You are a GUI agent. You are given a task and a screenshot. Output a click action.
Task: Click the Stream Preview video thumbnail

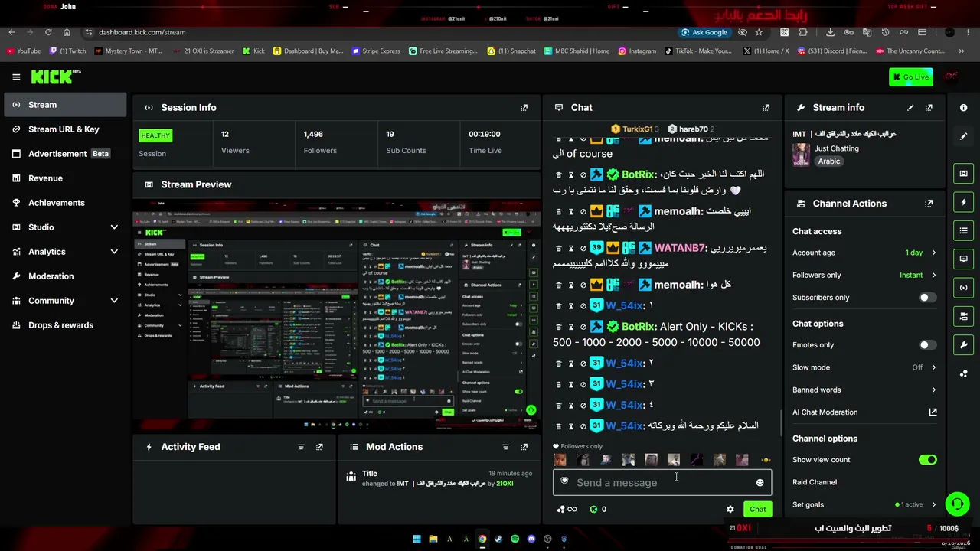[x=337, y=315]
